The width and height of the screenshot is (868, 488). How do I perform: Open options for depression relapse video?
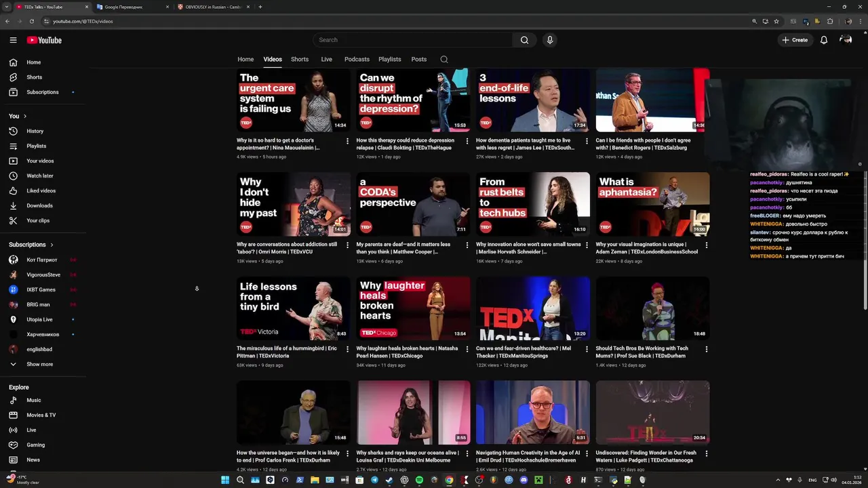(467, 141)
